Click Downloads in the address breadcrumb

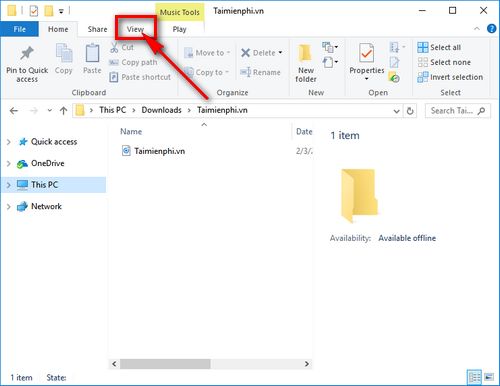coord(161,110)
